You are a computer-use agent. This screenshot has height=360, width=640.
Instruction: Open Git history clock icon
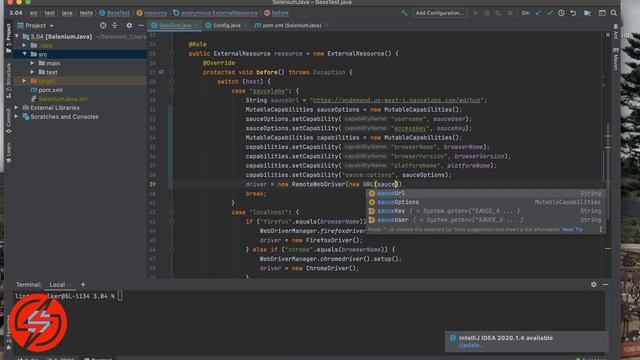(562, 13)
